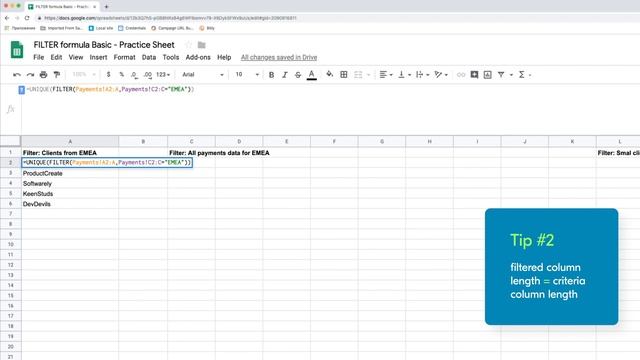Viewport: 640px width, 360px height.
Task: Select column C header
Action: click(191, 142)
